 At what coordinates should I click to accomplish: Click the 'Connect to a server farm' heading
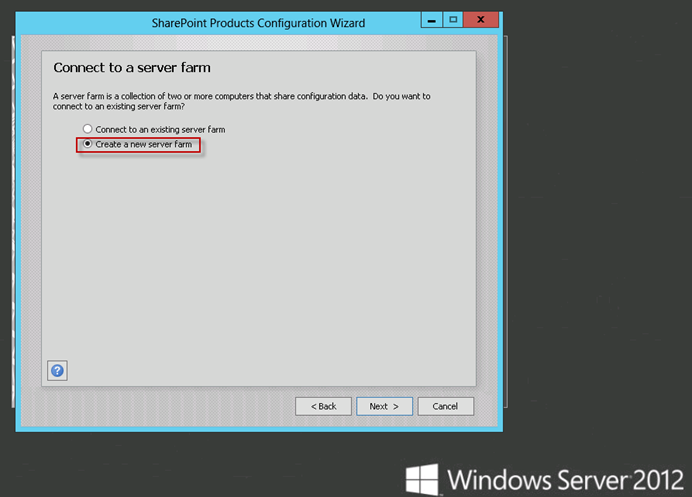(x=132, y=68)
